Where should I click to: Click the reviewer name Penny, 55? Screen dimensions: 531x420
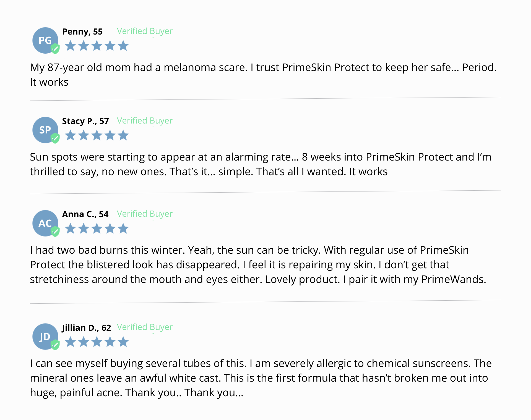click(x=82, y=32)
